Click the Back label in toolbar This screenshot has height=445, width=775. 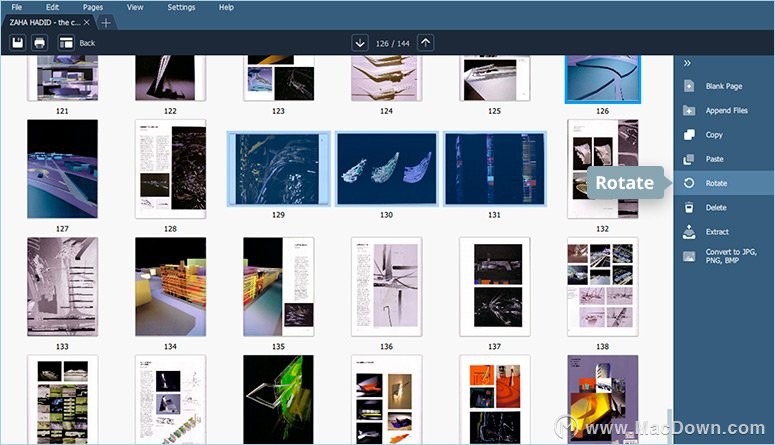pyautogui.click(x=87, y=43)
